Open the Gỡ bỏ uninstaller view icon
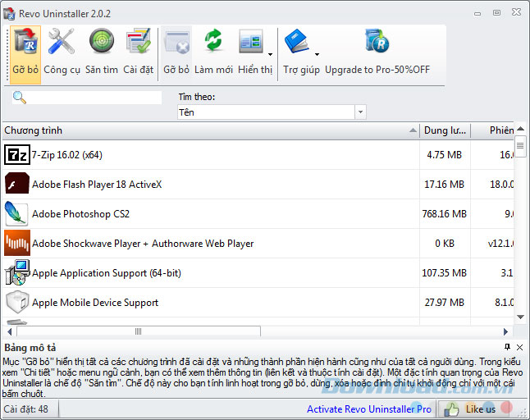 pos(25,42)
